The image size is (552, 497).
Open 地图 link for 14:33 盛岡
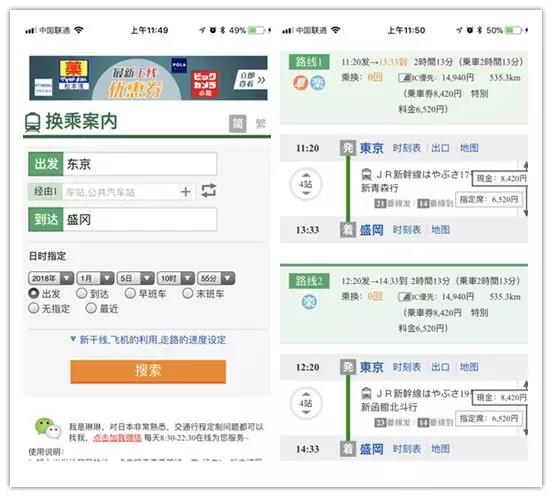[x=440, y=449]
